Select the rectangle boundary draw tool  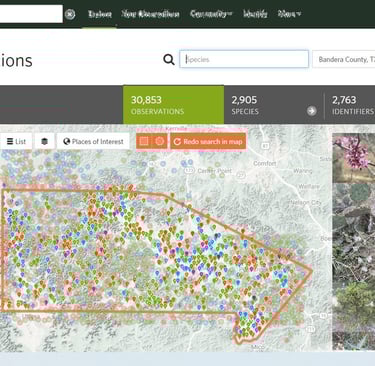coord(144,141)
